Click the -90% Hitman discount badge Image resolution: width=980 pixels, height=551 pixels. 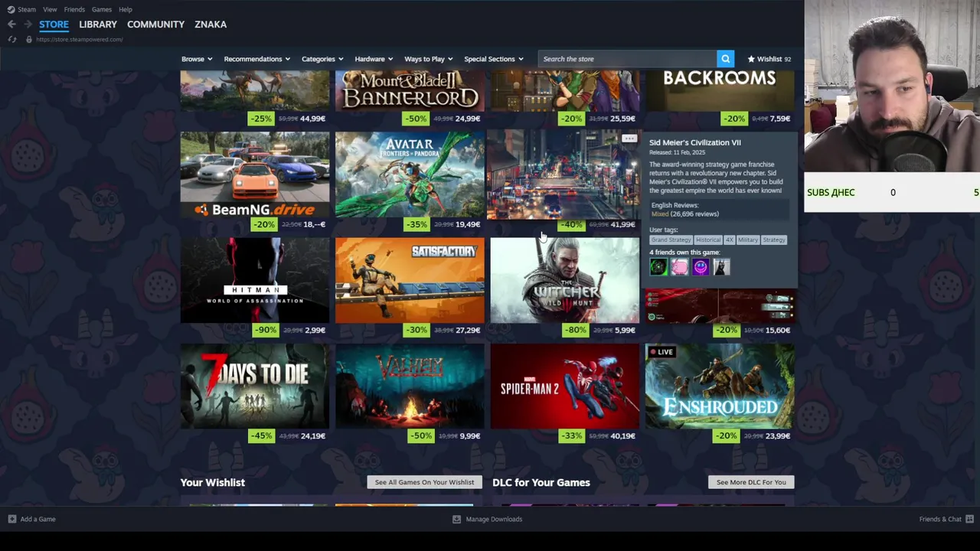pyautogui.click(x=264, y=330)
